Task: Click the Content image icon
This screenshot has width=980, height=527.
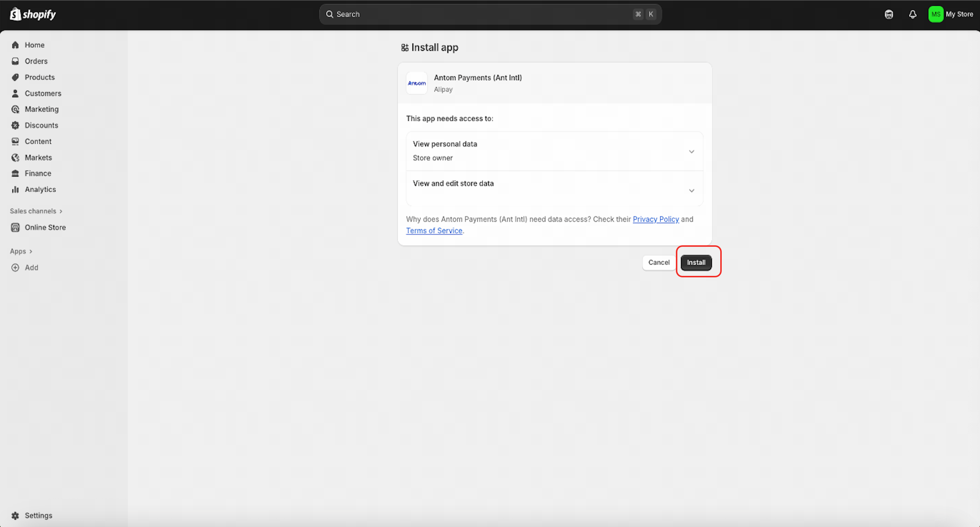Action: point(15,141)
